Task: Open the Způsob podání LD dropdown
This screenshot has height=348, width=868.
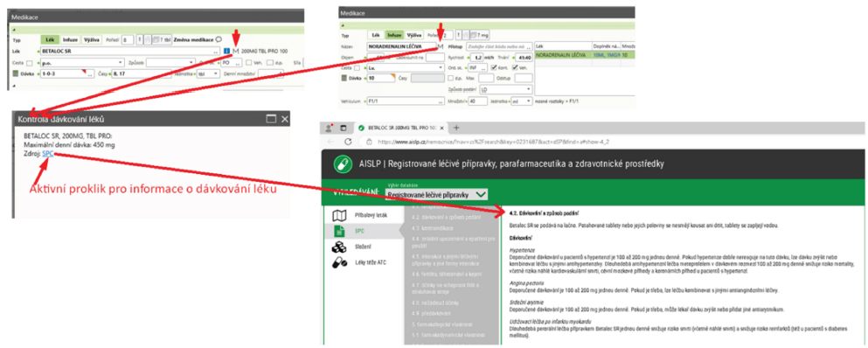Action: [506, 89]
